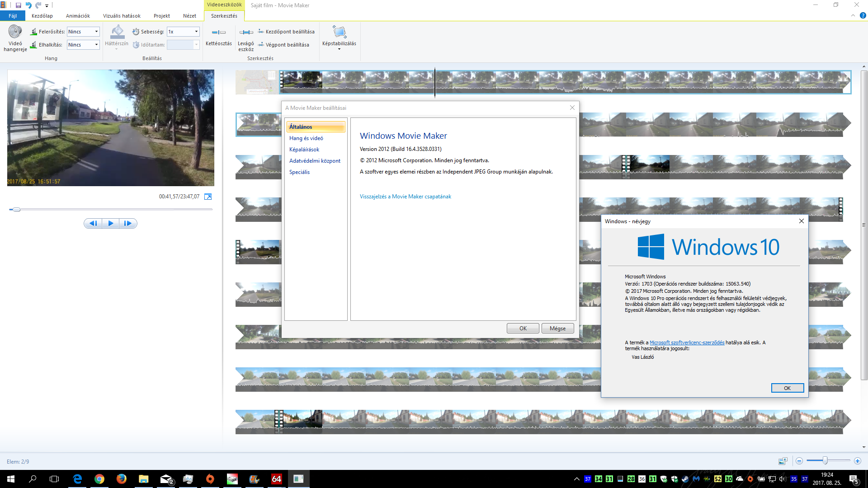Click the Undo arrow icon

tap(28, 5)
